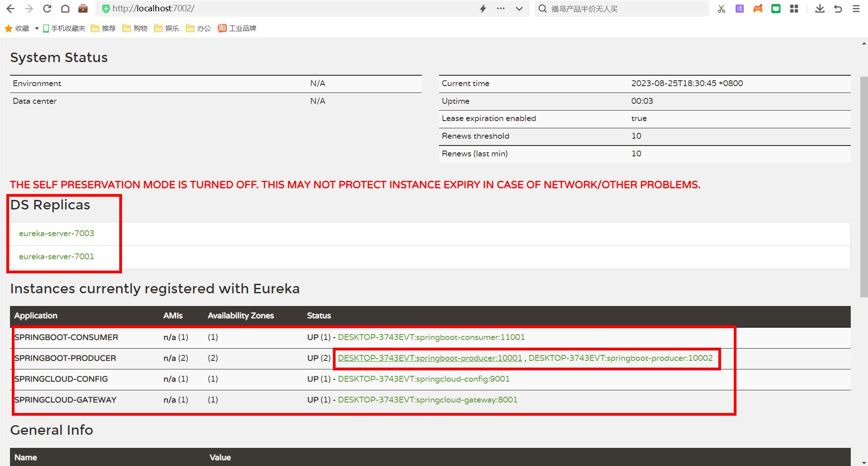Click the page's vertical scrollbar thumb
The height and width of the screenshot is (466, 868).
pyautogui.click(x=863, y=187)
